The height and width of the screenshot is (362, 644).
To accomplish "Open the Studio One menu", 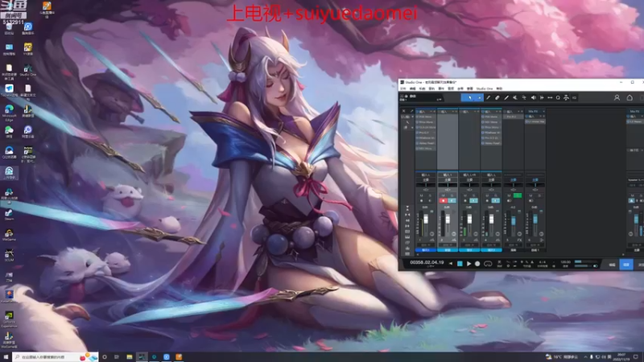I will pos(485,88).
